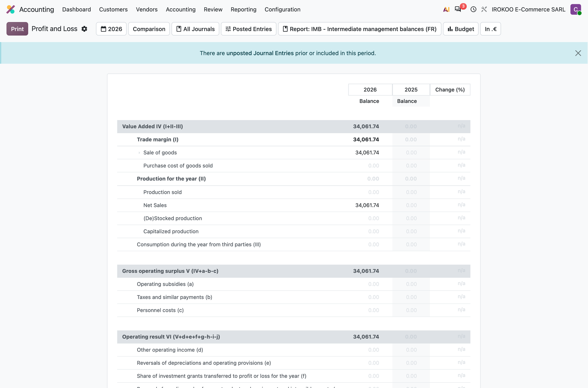Open the Review menu
This screenshot has height=388, width=588.
coord(213,9)
